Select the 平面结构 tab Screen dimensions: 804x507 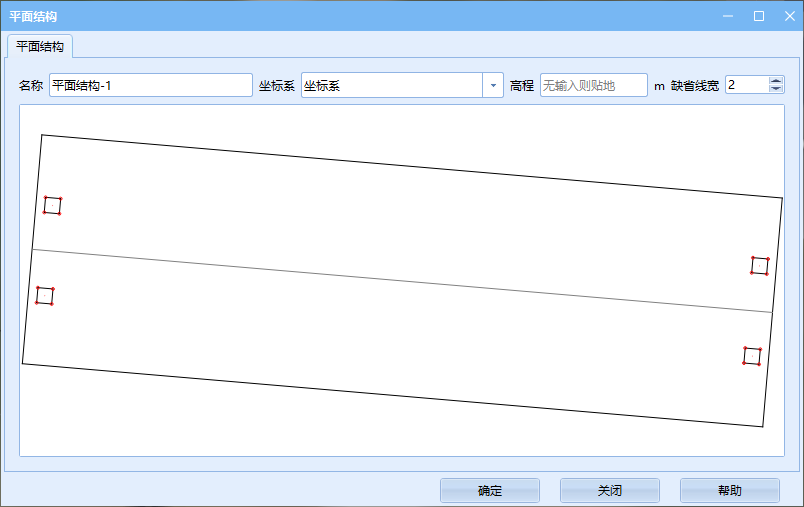(40, 46)
